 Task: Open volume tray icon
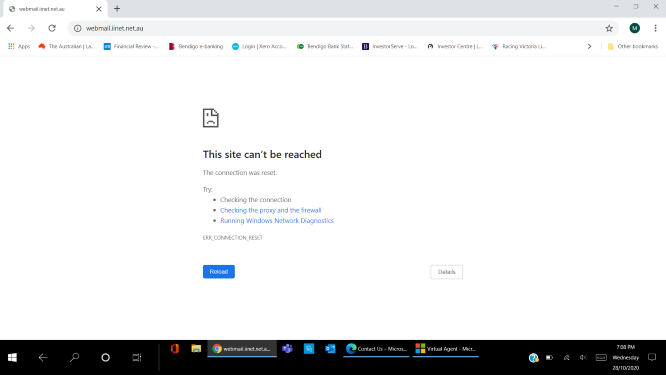click(x=583, y=358)
